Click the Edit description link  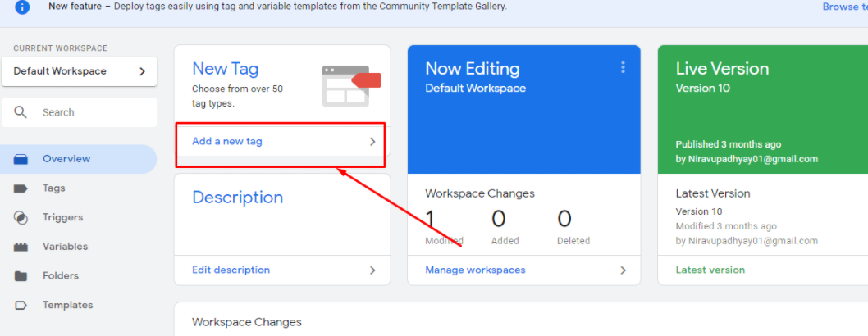pos(231,270)
